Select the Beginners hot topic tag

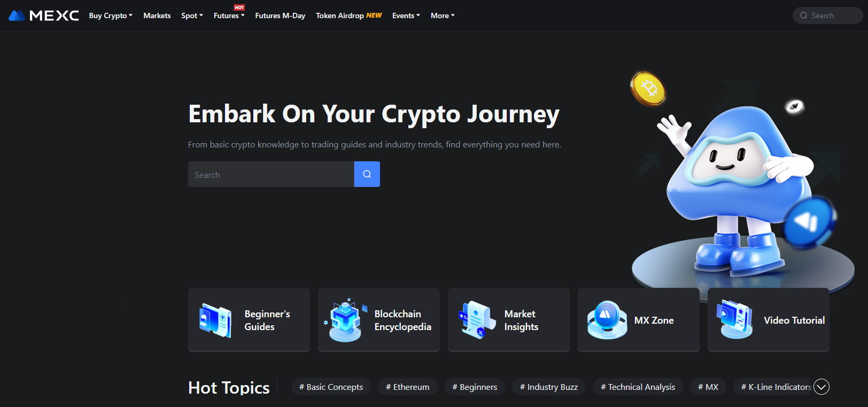pyautogui.click(x=475, y=387)
